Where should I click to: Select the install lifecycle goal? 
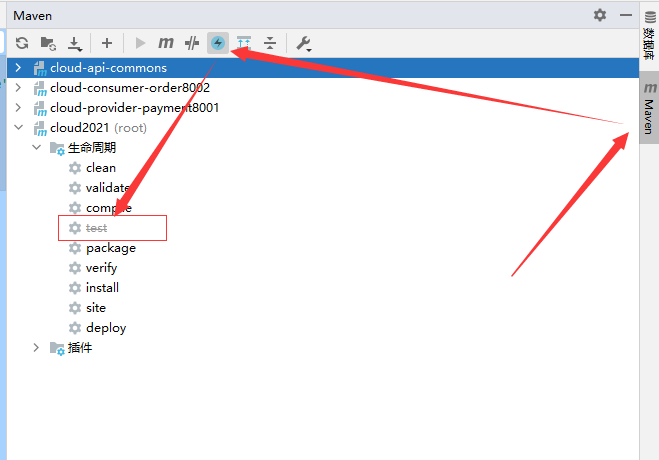click(102, 288)
